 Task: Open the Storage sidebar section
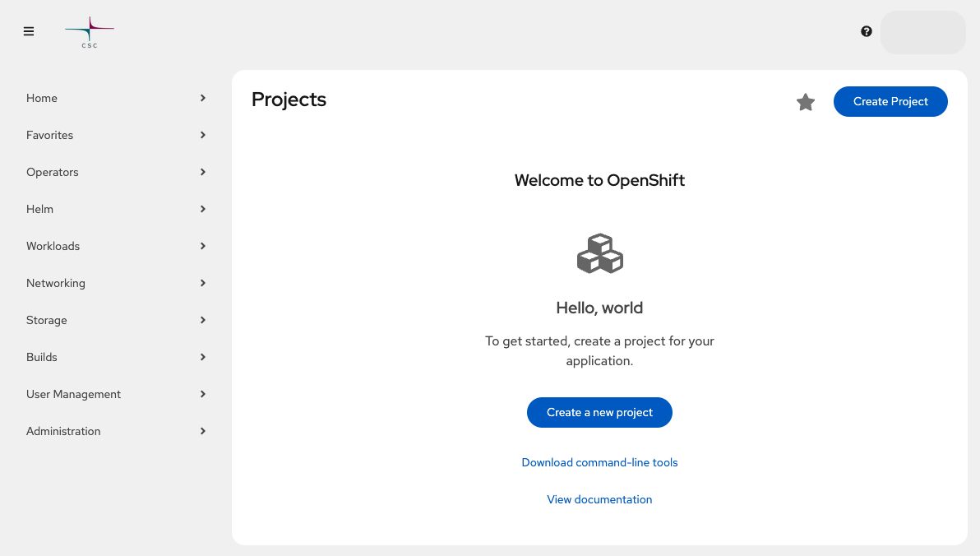point(46,320)
